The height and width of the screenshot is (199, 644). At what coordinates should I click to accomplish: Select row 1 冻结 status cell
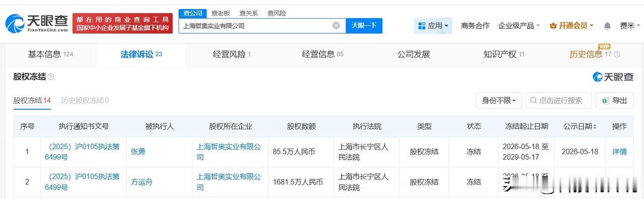point(473,152)
